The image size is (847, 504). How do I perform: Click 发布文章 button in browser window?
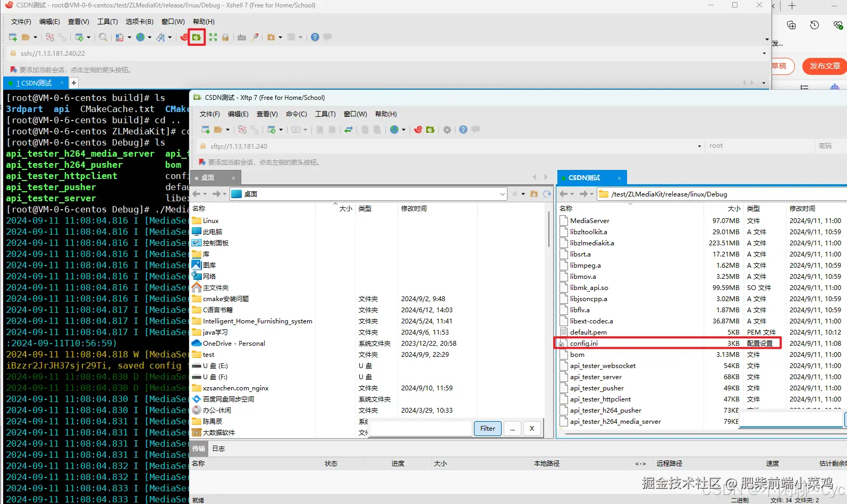(825, 66)
